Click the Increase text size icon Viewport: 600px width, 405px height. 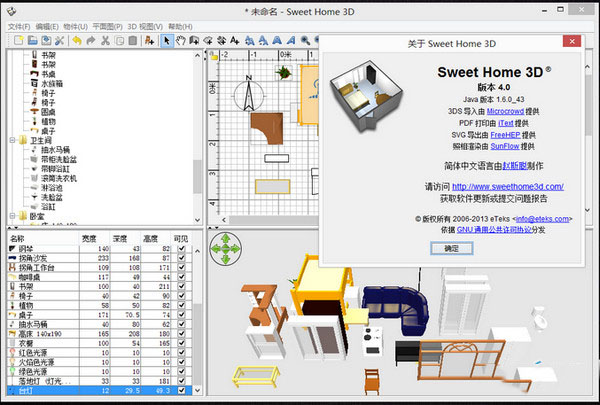249,40
